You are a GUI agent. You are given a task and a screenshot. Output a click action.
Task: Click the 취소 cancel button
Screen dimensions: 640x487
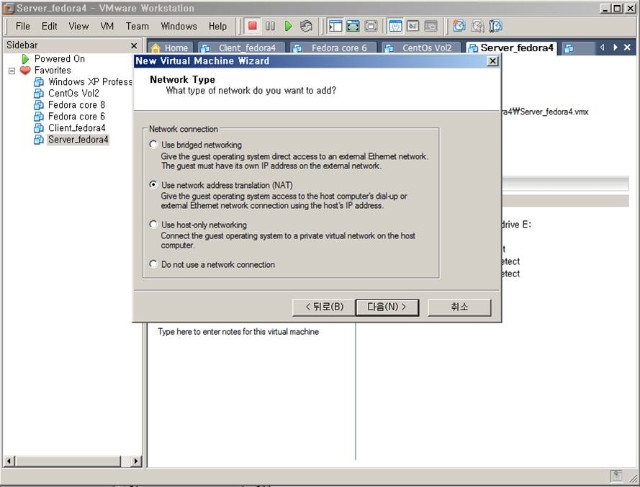(x=459, y=307)
